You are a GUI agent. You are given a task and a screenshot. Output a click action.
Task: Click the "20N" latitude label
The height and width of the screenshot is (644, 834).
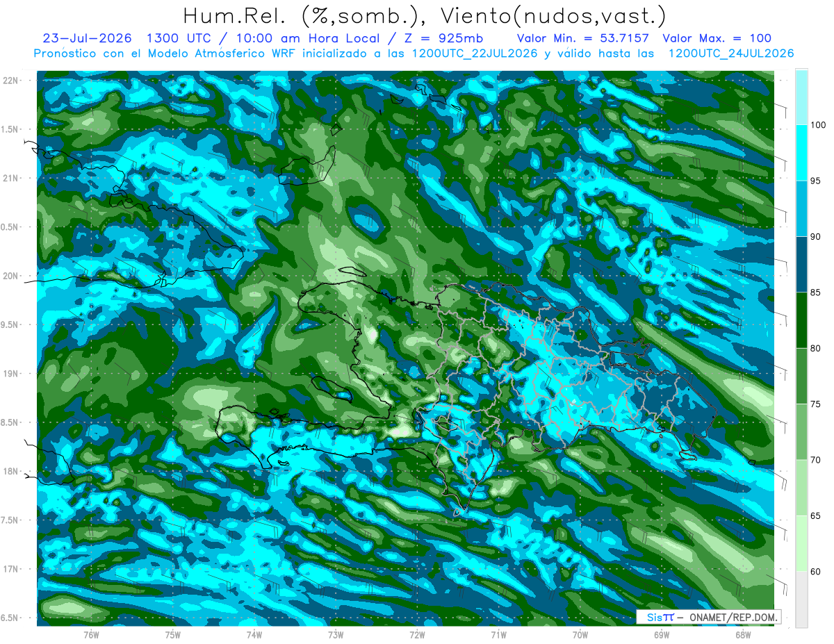click(12, 276)
